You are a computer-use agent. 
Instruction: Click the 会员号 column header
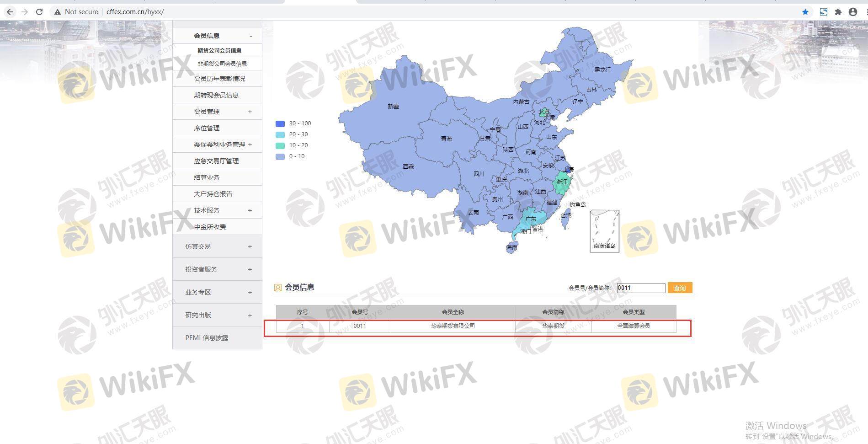360,312
